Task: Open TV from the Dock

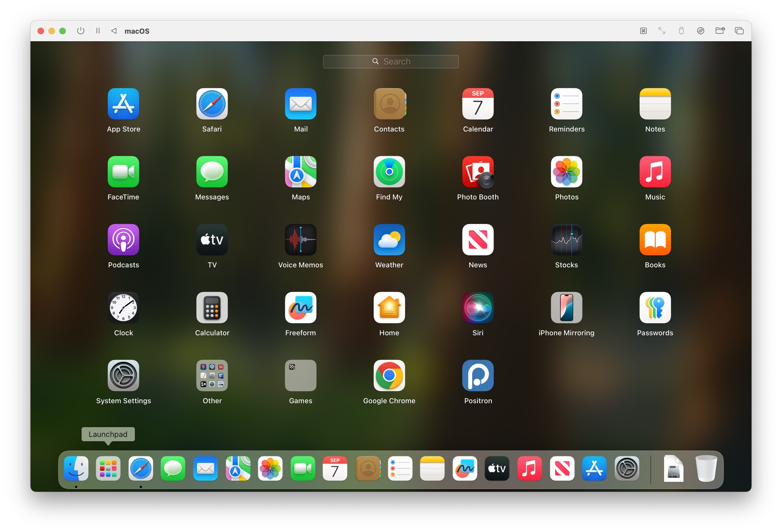Action: coord(497,468)
